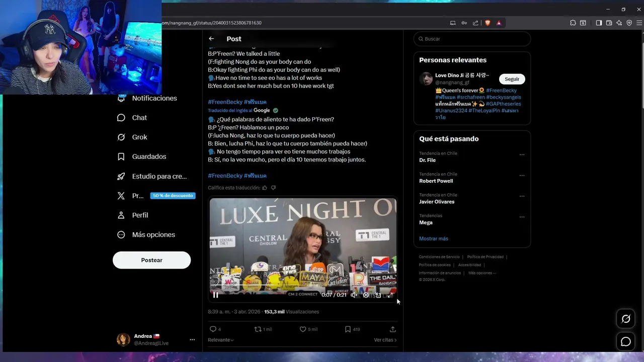Rate translation with thumbs up
Viewport: 644px width, 362px height.
click(265, 188)
